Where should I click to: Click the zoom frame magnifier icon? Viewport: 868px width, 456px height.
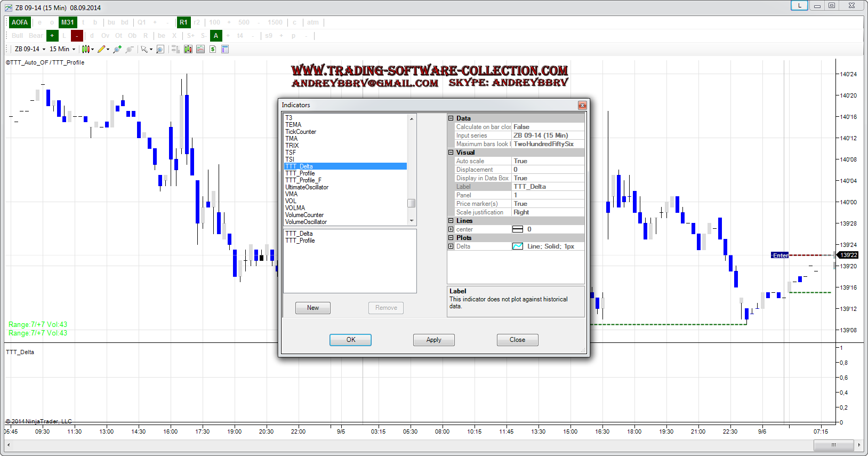[x=160, y=49]
